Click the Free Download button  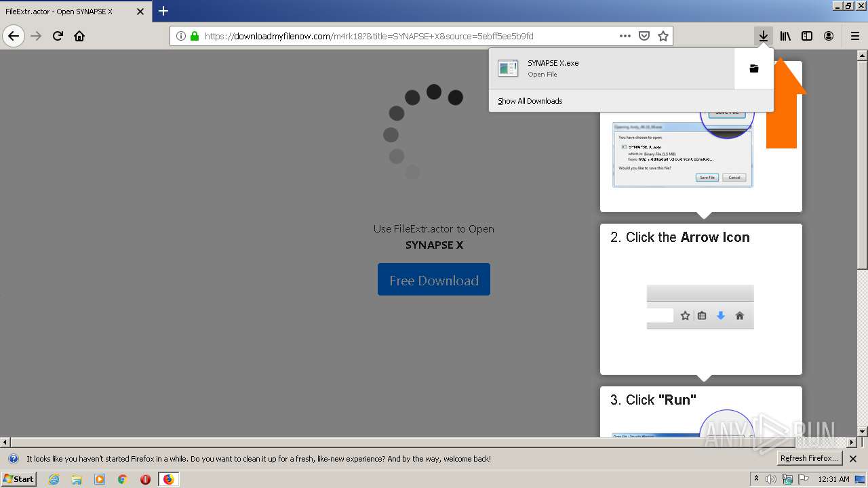click(x=434, y=279)
